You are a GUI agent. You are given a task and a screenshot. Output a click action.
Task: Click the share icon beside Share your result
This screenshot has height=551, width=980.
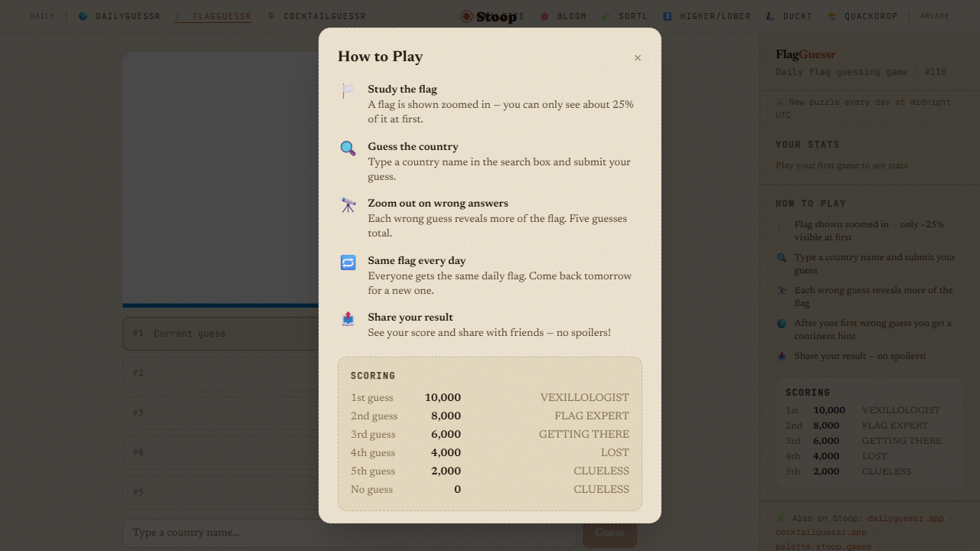(x=348, y=319)
